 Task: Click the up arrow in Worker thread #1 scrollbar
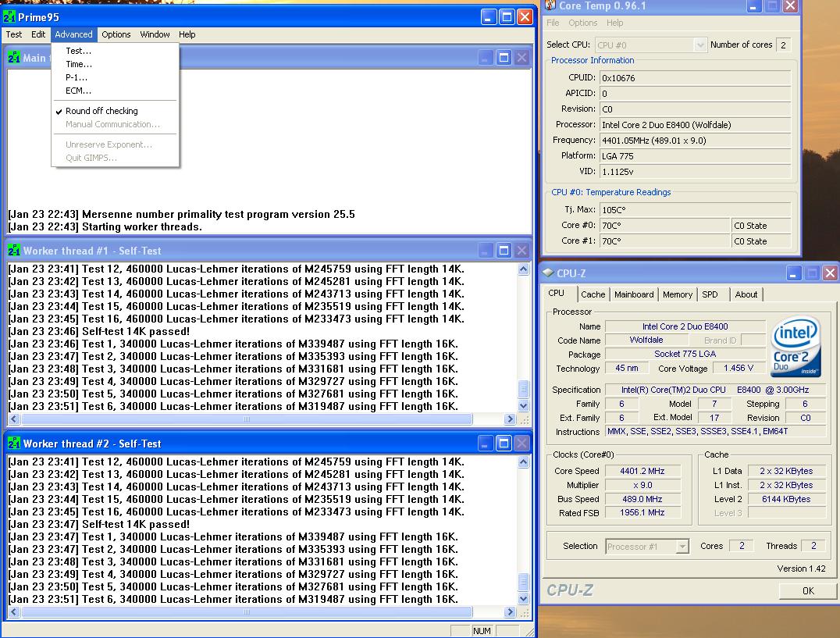pos(523,269)
